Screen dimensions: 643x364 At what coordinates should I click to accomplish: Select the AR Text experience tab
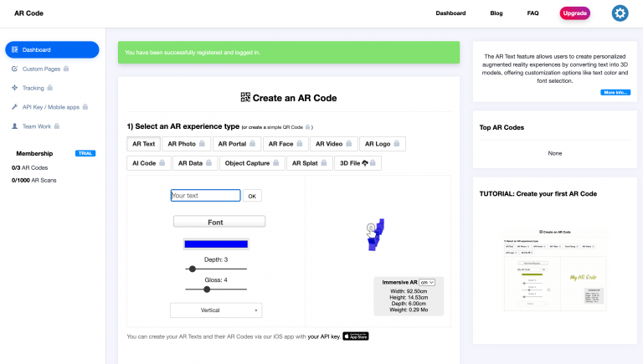point(143,144)
